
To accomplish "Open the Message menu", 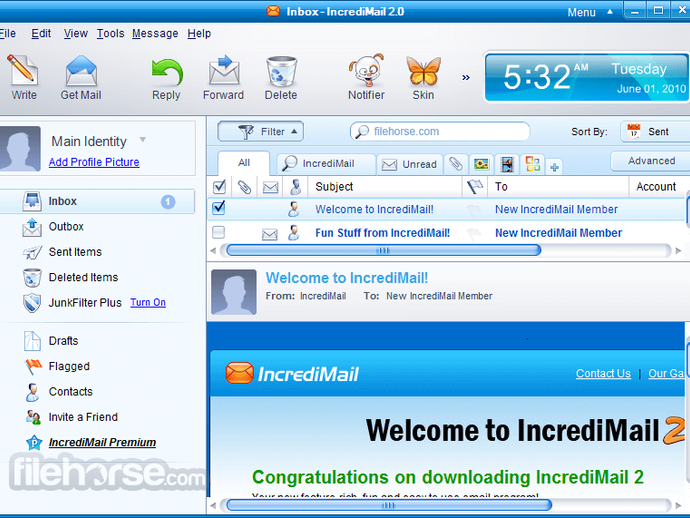I will tap(155, 33).
